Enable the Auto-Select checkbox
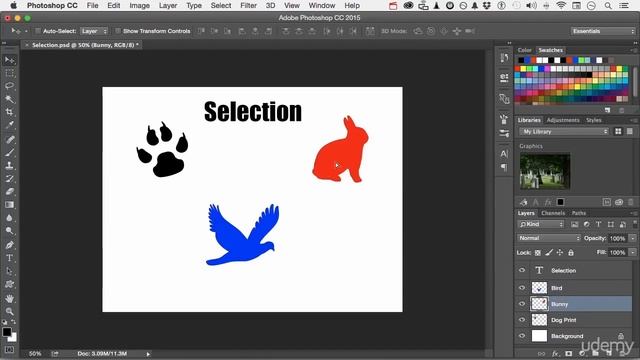The width and height of the screenshot is (640, 360). (38, 31)
